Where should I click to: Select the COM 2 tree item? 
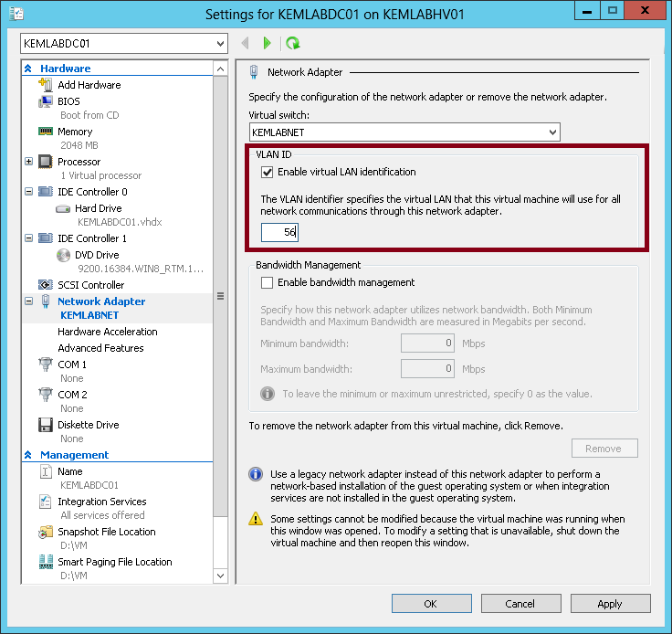point(72,395)
